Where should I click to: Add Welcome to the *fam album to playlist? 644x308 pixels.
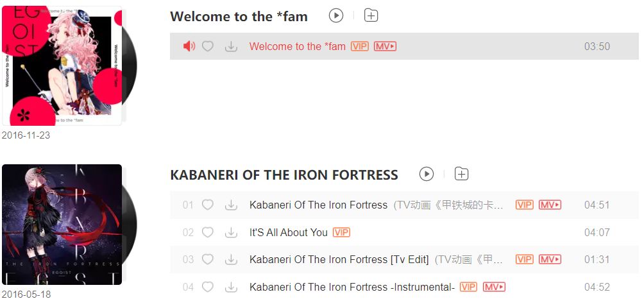pyautogui.click(x=371, y=16)
